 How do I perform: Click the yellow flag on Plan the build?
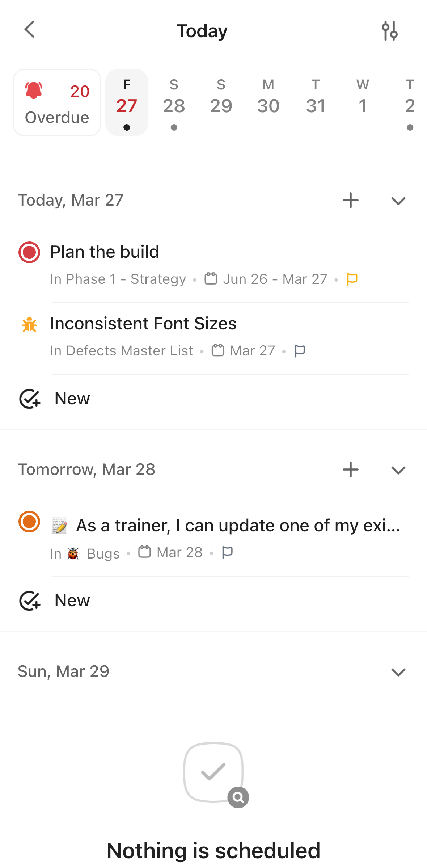point(351,279)
